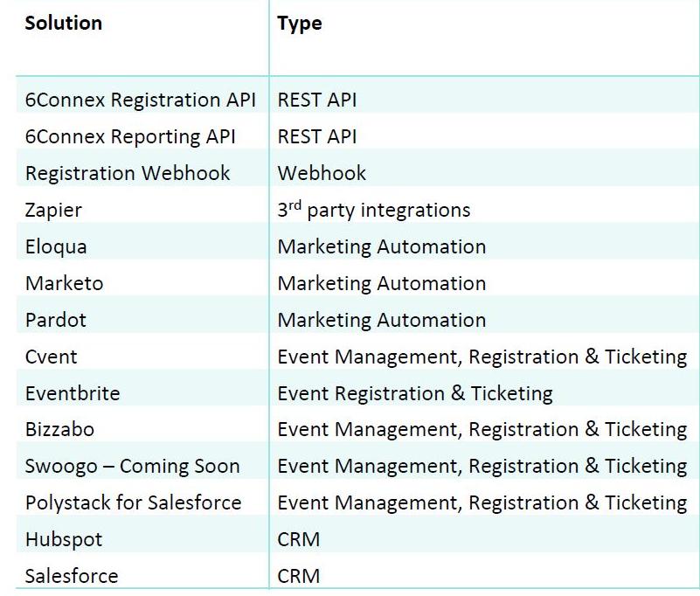Click the Type column header
Screen dimensions: 700x596
[x=300, y=24]
